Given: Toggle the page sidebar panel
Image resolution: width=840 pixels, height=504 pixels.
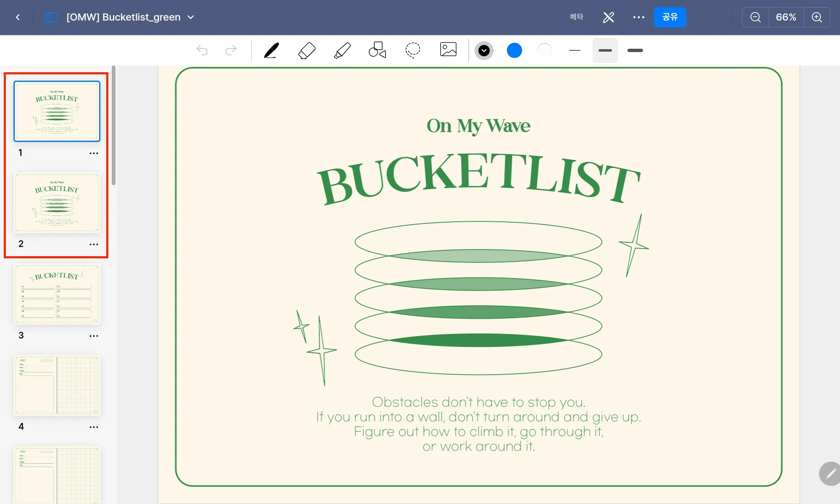Looking at the screenshot, I should 51,17.
